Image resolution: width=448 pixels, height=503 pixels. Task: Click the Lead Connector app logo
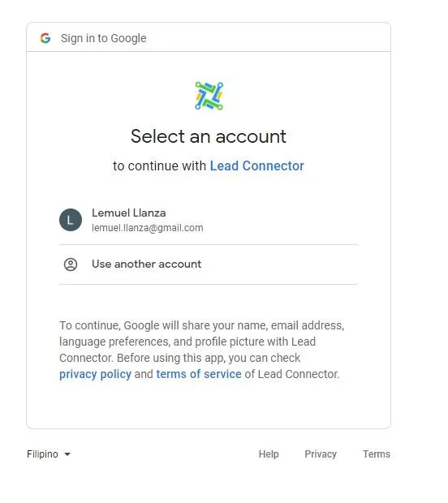pos(209,96)
